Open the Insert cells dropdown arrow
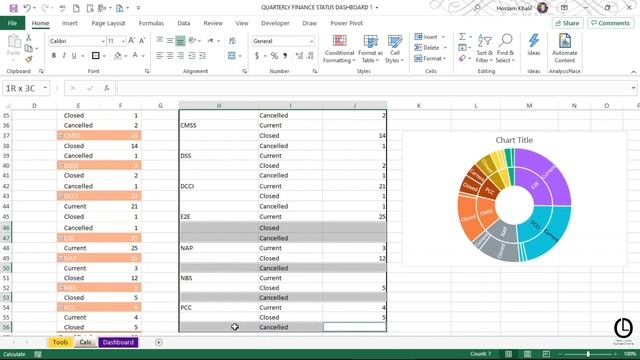This screenshot has width=640, height=360. (443, 37)
